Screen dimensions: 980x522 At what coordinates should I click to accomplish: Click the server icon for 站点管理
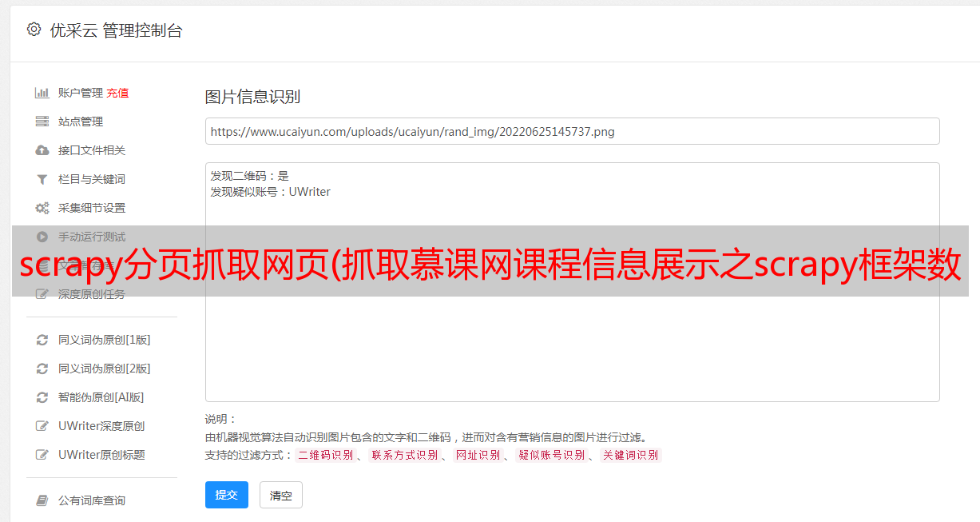pyautogui.click(x=42, y=122)
